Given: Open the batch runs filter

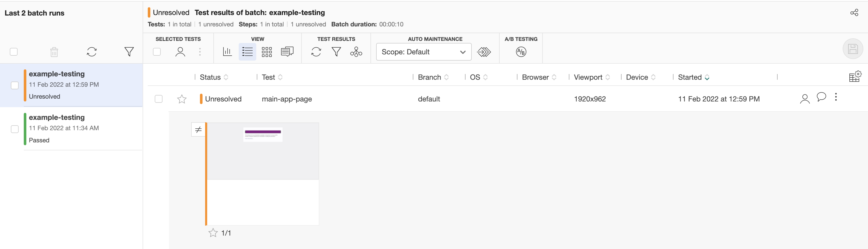Looking at the screenshot, I should [x=129, y=52].
